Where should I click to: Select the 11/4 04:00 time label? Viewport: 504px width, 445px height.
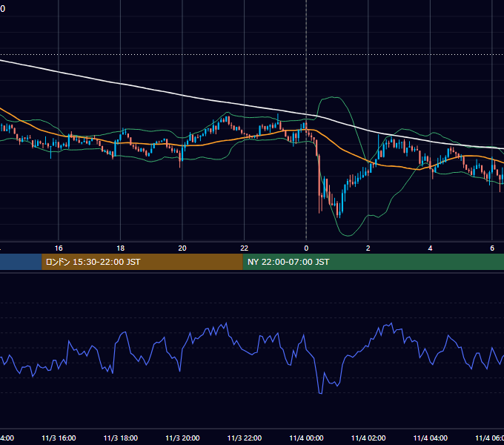tap(430, 438)
